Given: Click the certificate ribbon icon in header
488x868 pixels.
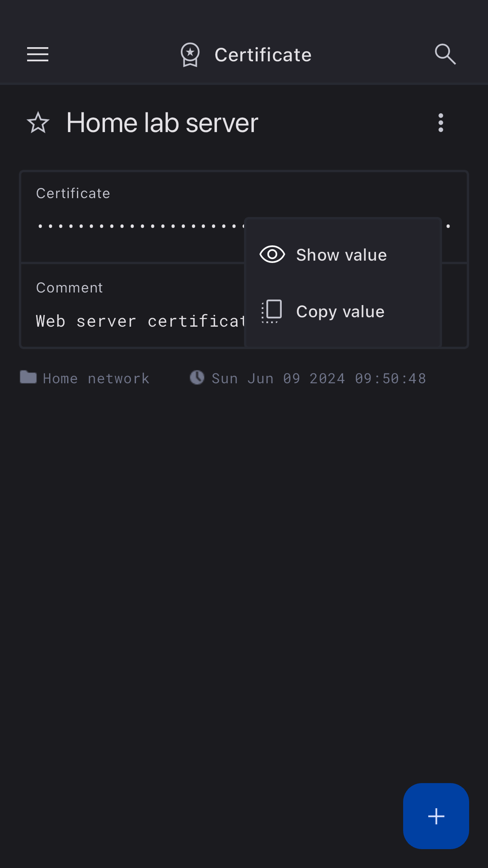Looking at the screenshot, I should point(190,55).
